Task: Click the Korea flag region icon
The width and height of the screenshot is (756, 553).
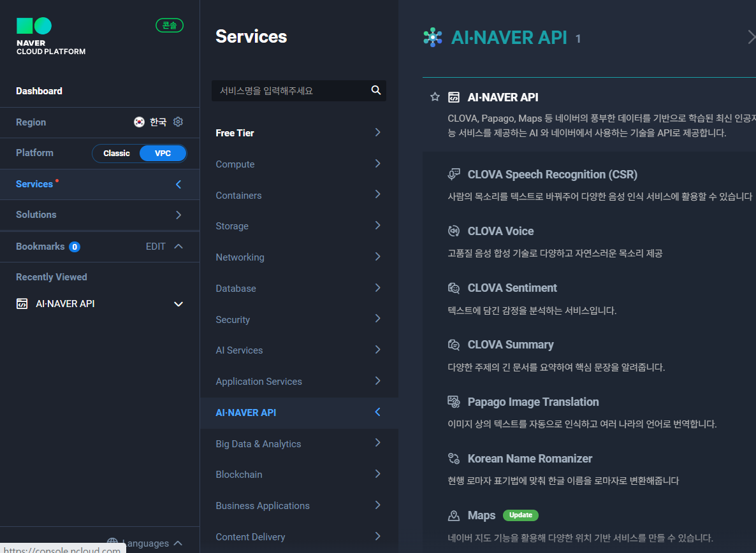Action: (139, 122)
